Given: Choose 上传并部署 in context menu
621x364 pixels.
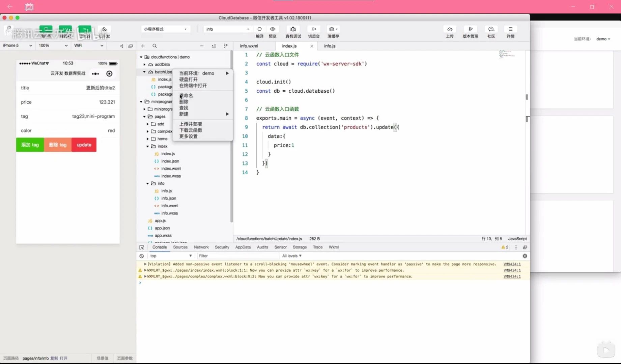Looking at the screenshot, I should [x=202, y=124].
